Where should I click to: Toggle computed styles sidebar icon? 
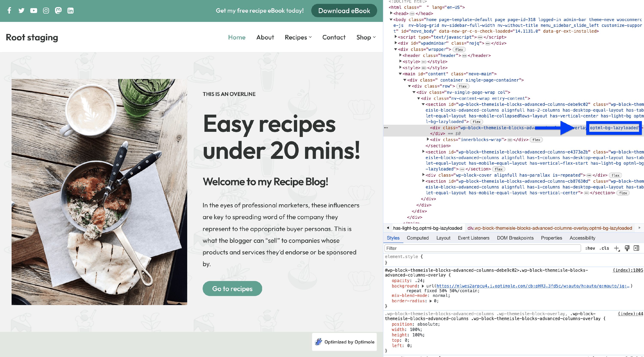636,248
